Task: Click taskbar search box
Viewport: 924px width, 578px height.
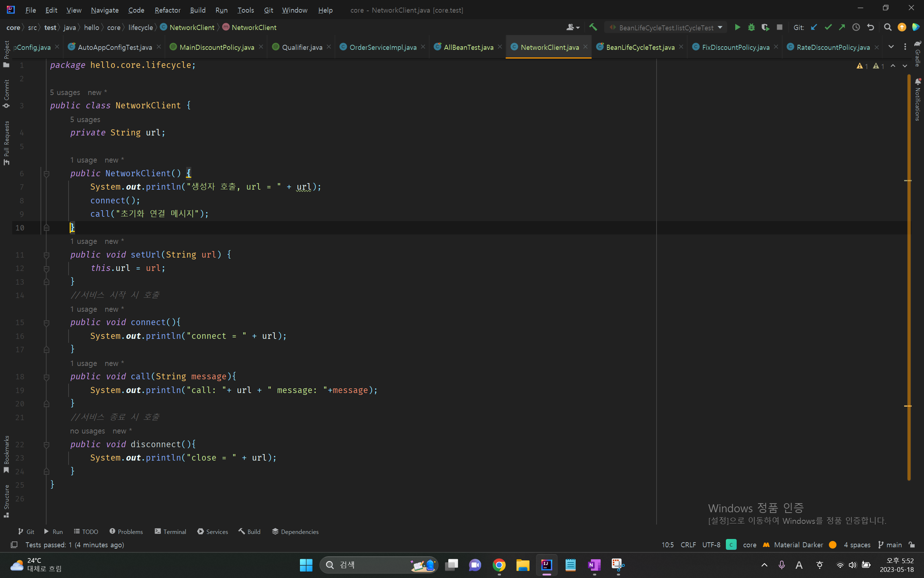Action: 378,565
